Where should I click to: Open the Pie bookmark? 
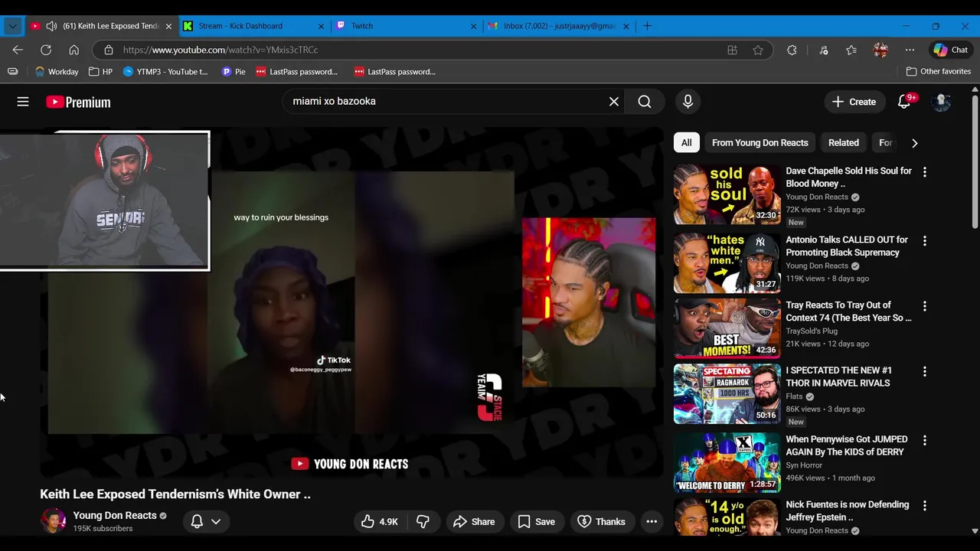click(x=234, y=72)
